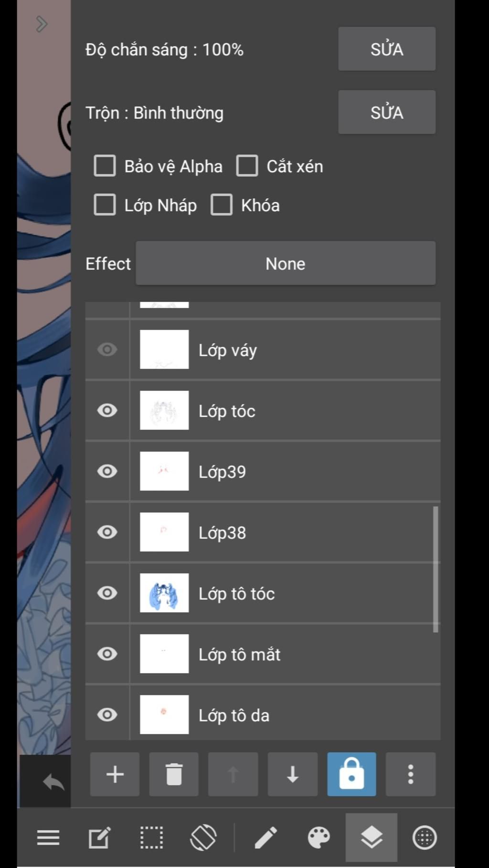Select the pencil brush tool
Image resolution: width=489 pixels, height=868 pixels.
coord(266,837)
